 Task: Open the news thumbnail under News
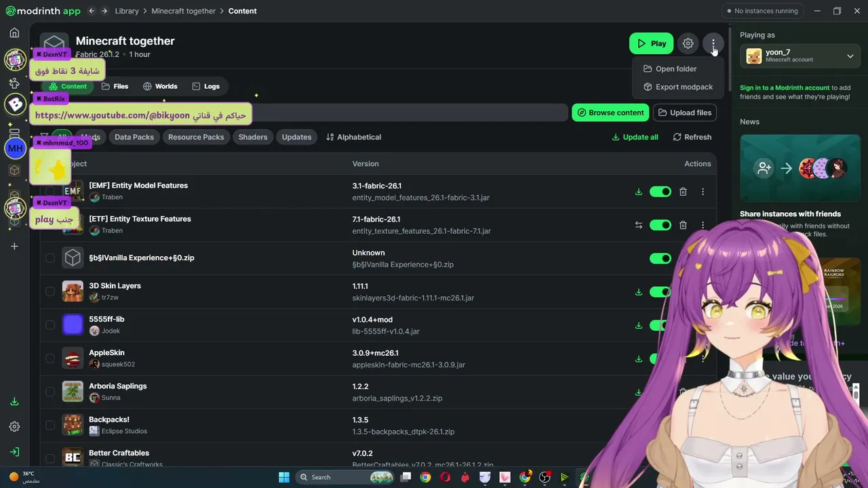(x=800, y=168)
